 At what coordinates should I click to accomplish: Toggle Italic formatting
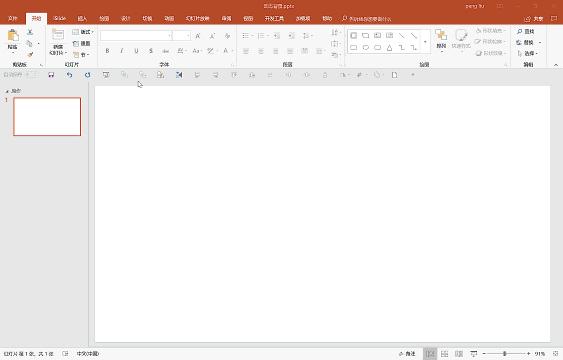click(x=122, y=51)
